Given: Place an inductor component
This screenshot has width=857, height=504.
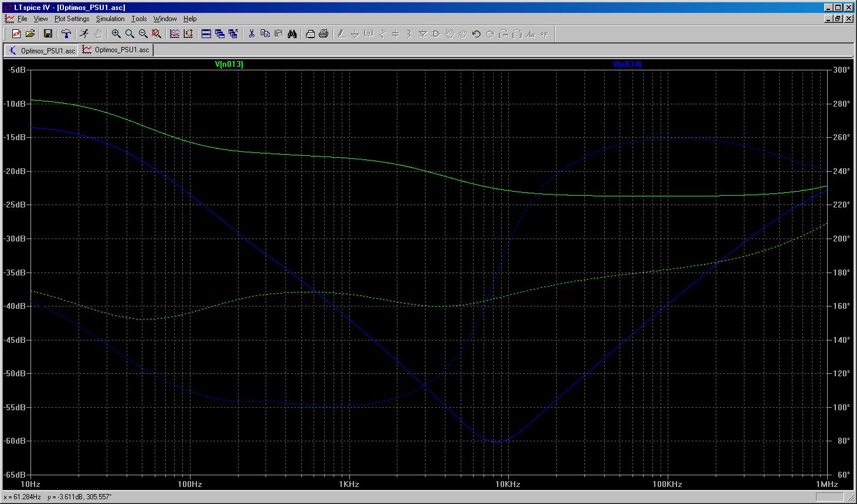Looking at the screenshot, I should pyautogui.click(x=409, y=34).
